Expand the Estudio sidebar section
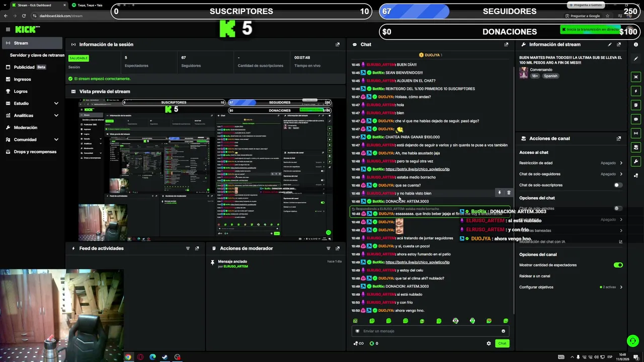Image resolution: width=644 pixels, height=362 pixels. pyautogui.click(x=56, y=104)
